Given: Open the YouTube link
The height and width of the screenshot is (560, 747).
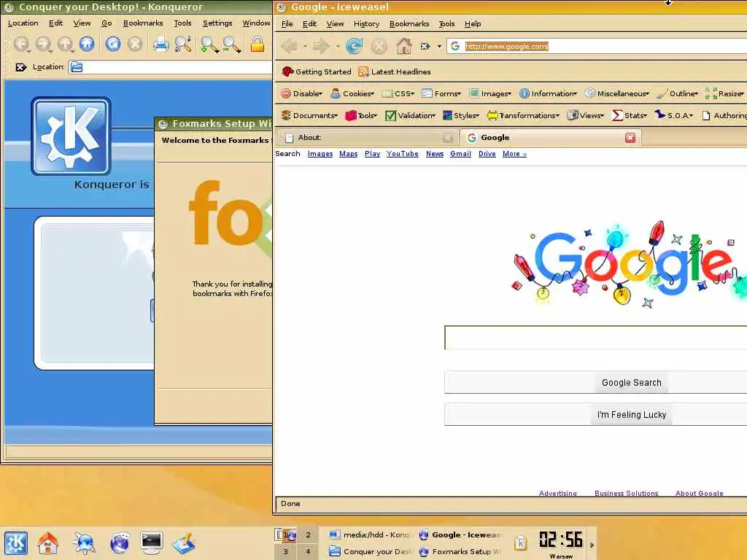Looking at the screenshot, I should click(x=402, y=154).
